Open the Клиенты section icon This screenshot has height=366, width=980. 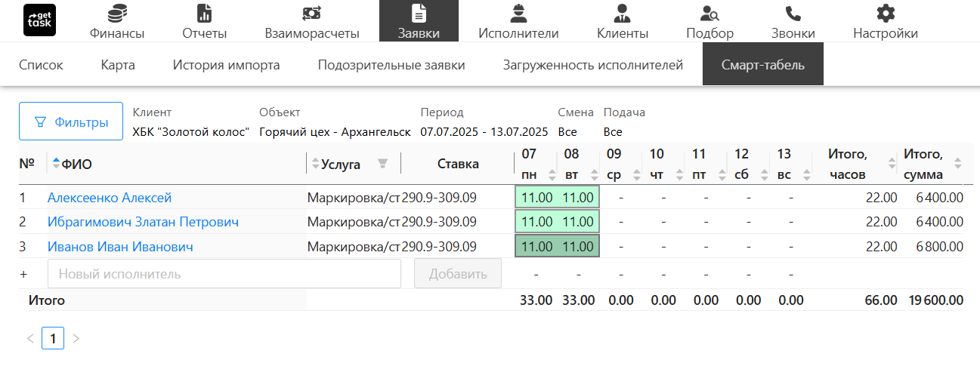622,14
